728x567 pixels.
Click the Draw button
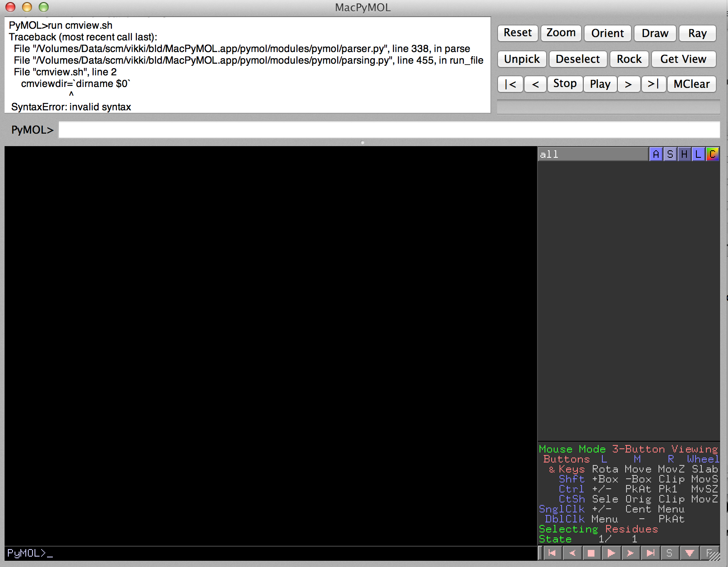[x=655, y=33]
